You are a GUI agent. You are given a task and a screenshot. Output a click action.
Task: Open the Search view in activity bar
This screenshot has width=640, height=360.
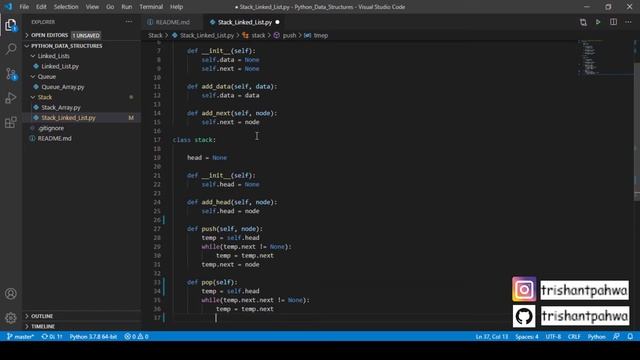pos(11,49)
